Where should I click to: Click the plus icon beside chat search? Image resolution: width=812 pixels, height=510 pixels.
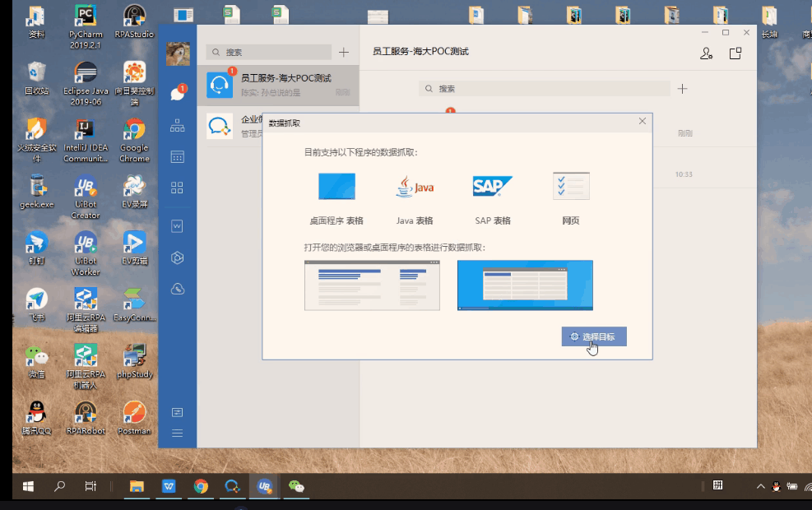click(x=683, y=89)
